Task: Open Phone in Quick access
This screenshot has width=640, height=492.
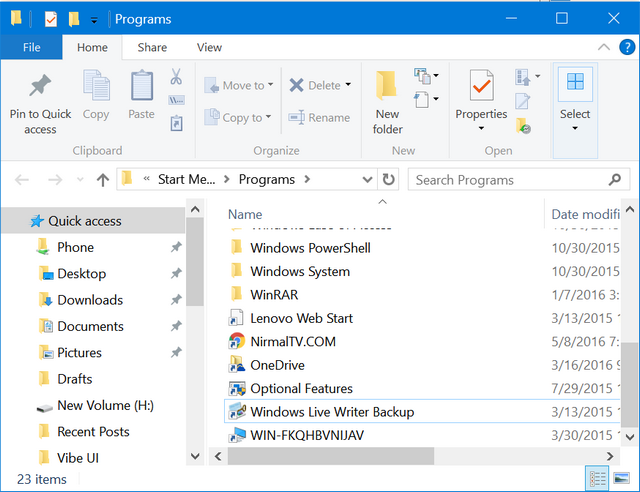Action: (76, 247)
